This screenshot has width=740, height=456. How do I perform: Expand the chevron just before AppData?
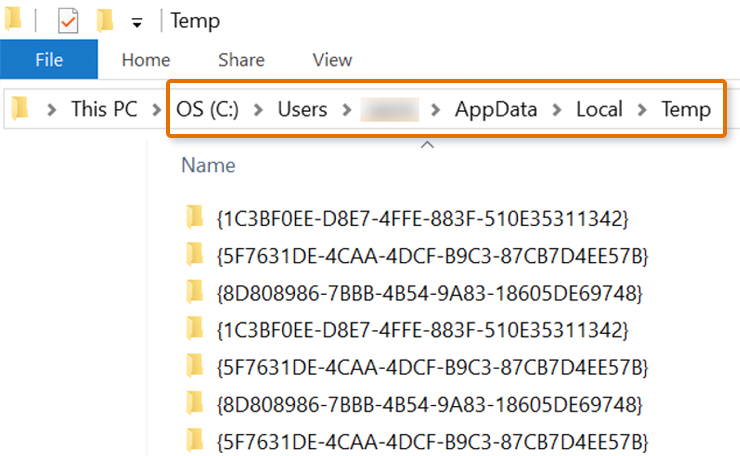436,110
